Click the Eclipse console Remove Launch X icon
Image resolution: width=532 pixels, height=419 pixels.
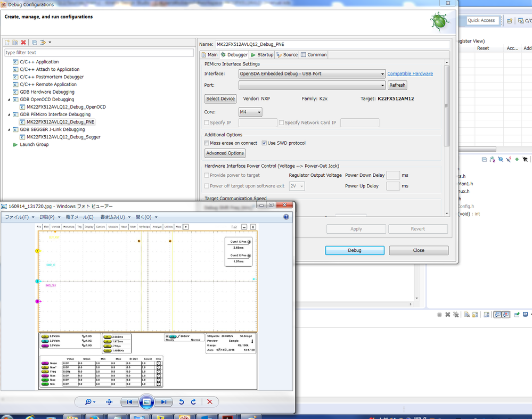tap(447, 315)
